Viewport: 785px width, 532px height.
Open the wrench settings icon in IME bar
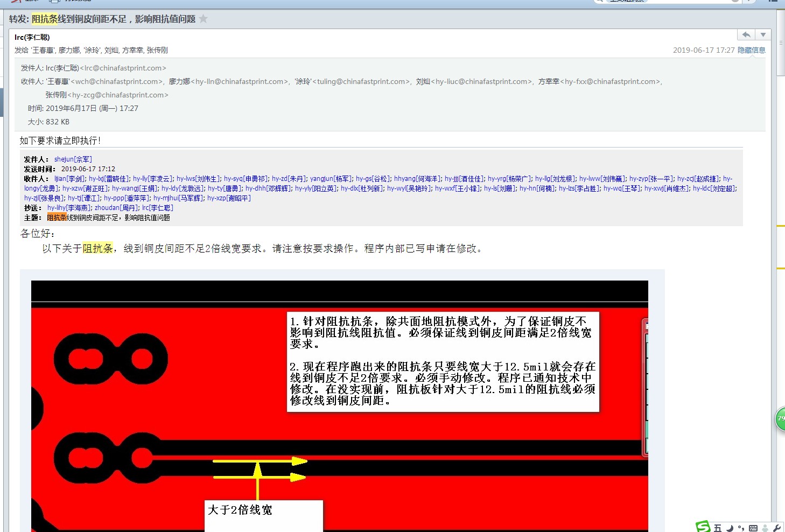tap(776, 528)
